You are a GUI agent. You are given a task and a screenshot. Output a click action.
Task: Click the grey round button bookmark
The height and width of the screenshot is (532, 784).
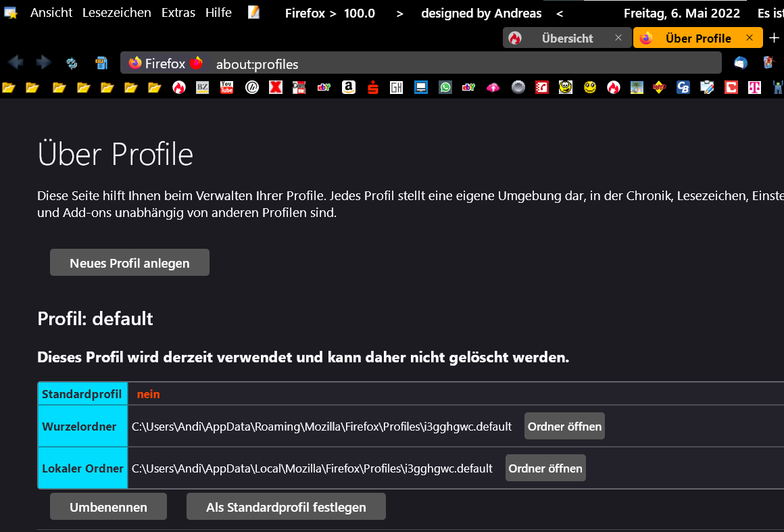pos(518,87)
